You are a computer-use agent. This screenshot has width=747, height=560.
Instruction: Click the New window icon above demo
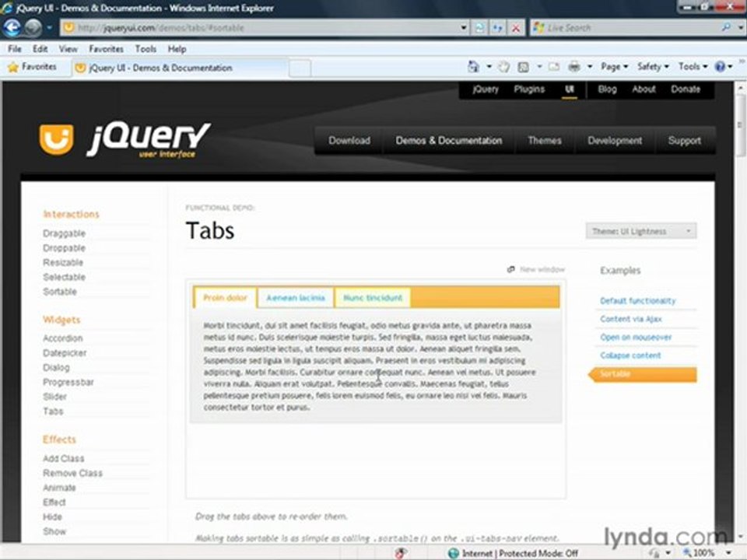[x=510, y=270]
